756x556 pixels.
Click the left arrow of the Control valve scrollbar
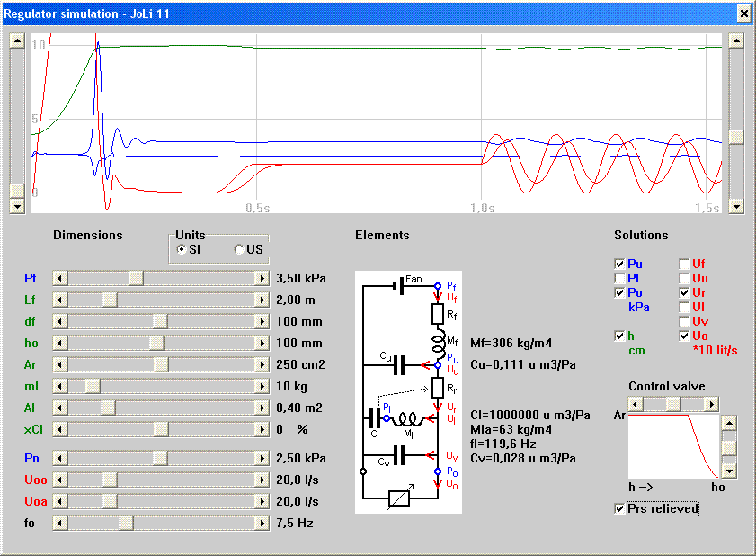coord(634,403)
